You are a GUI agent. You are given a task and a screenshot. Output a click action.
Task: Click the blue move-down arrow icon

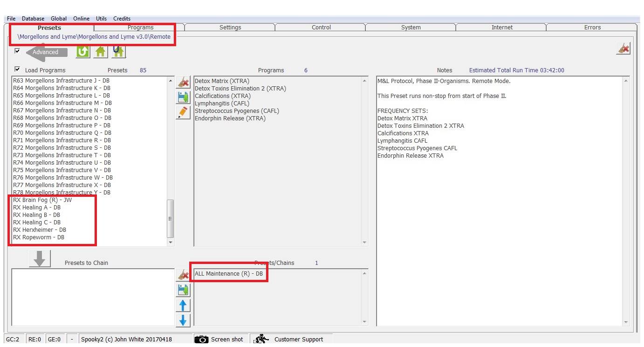point(183,320)
